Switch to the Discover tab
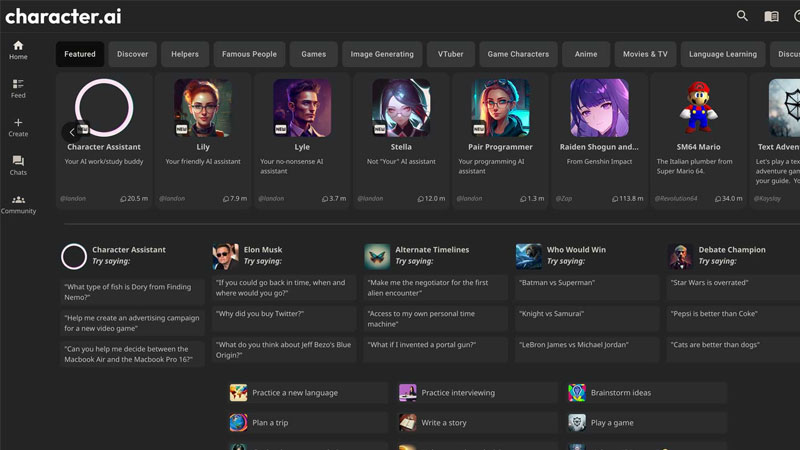Image resolution: width=800 pixels, height=450 pixels. (132, 54)
